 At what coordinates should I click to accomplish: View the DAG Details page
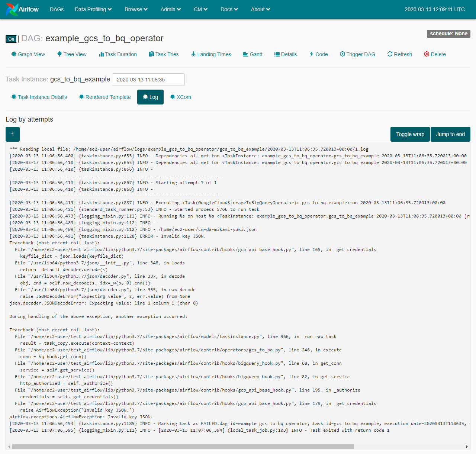pyautogui.click(x=286, y=54)
